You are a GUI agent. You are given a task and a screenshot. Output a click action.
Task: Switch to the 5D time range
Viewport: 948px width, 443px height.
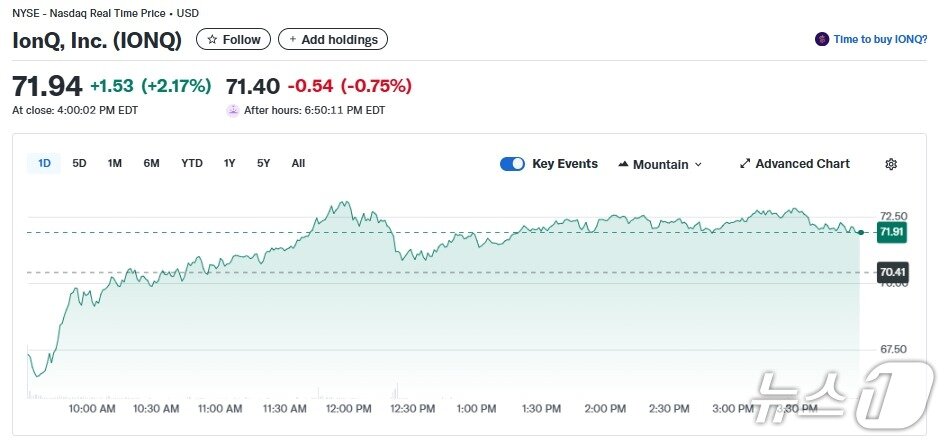tap(80, 163)
